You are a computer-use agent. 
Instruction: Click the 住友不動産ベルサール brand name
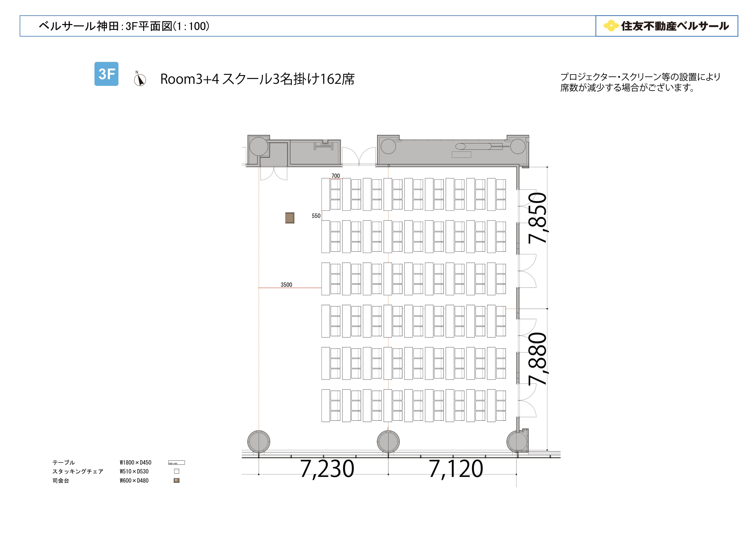point(675,26)
